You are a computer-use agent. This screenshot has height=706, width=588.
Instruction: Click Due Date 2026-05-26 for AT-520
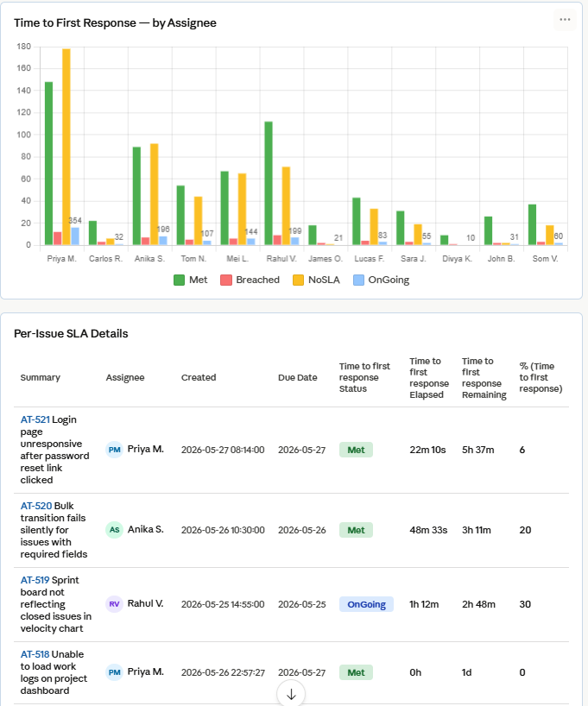(302, 530)
